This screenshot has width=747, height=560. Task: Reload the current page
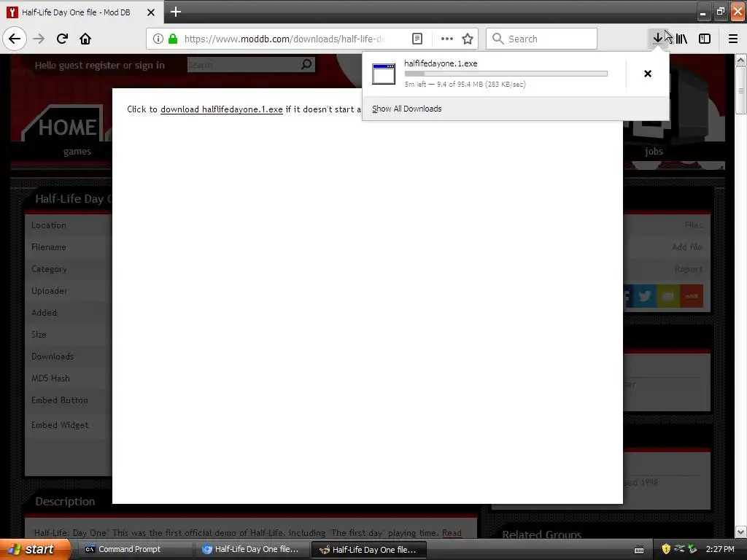[x=62, y=39]
